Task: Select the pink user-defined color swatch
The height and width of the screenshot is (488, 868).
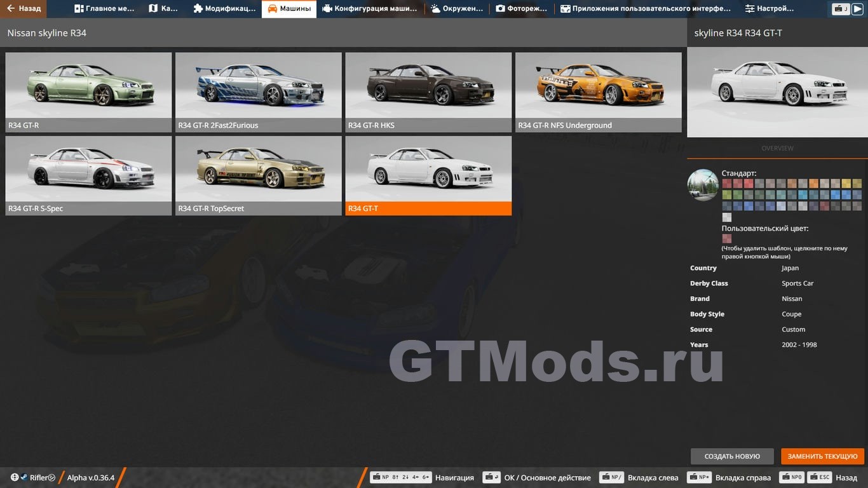Action: (727, 239)
